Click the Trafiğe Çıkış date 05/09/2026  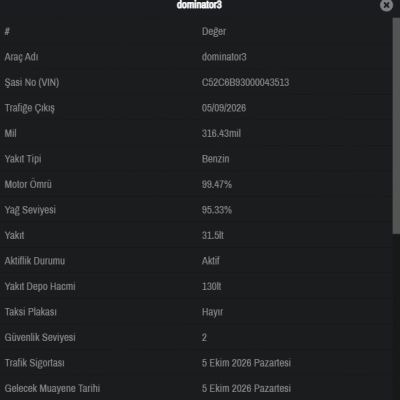click(x=224, y=108)
